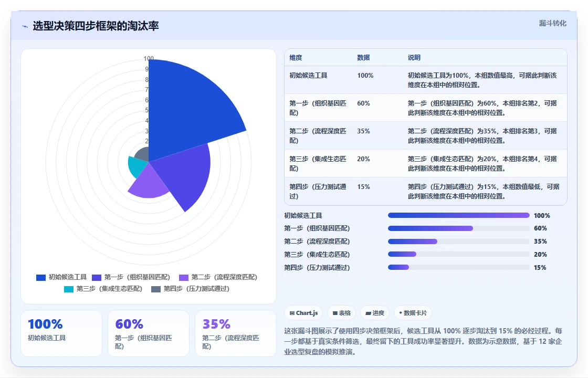The image size is (588, 378).
Task: Click the 第一步（组织基因匹配） progress bar
Action: click(x=459, y=228)
